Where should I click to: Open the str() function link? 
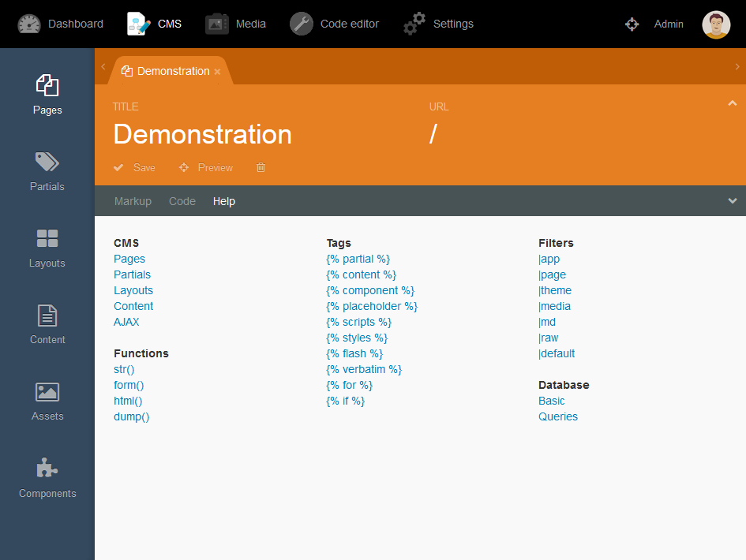pos(124,369)
